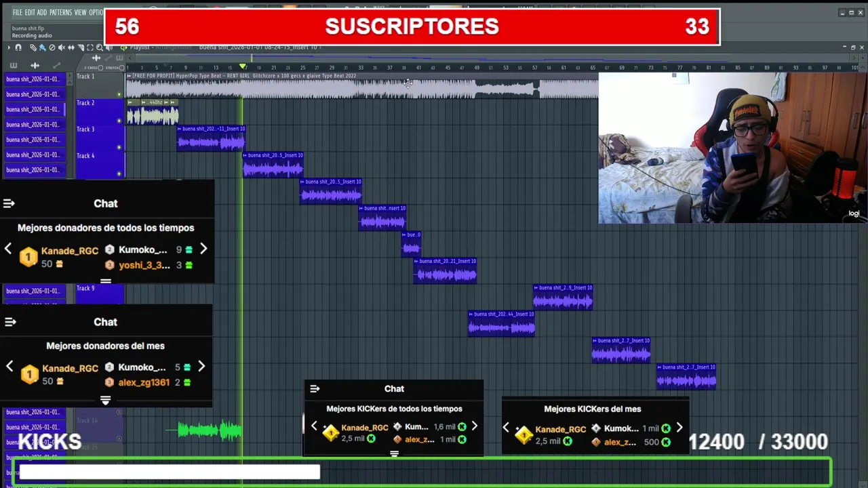Click the Chat menu icon above 'donadores del mes'
Image resolution: width=868 pixels, height=488 pixels.
(9, 322)
